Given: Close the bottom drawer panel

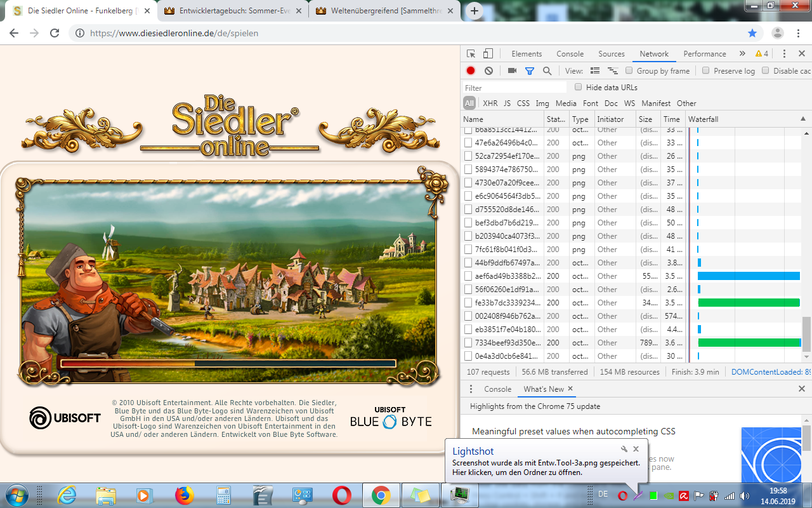Looking at the screenshot, I should pos(801,389).
